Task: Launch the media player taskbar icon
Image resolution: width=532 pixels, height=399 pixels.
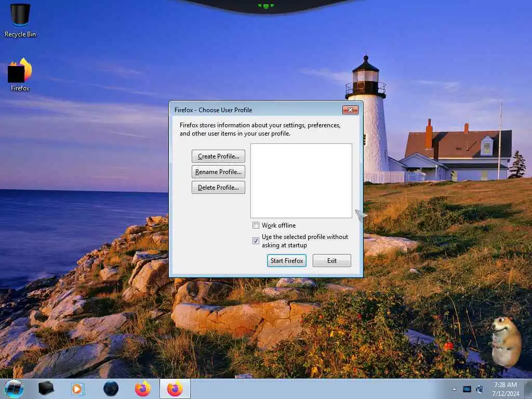Action: click(77, 389)
